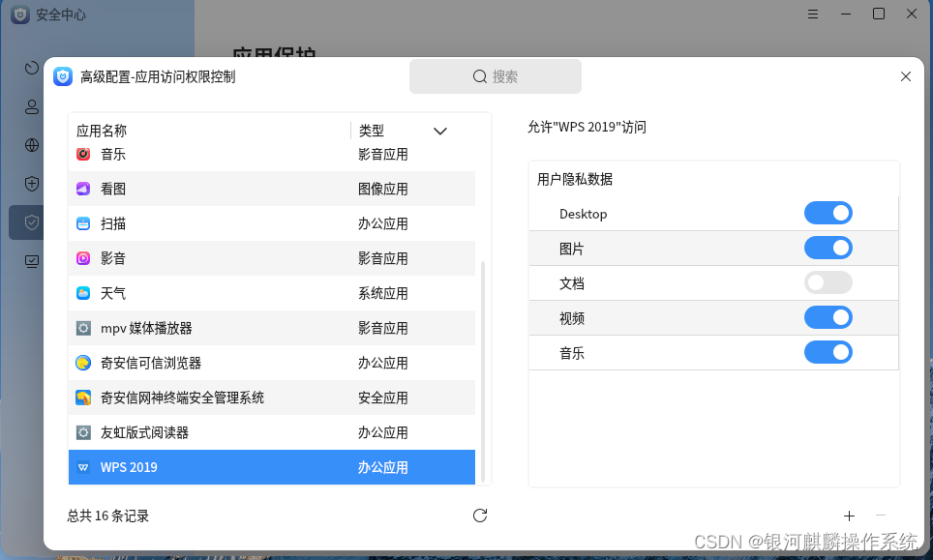Click the refresh records icon
Image resolution: width=933 pixels, height=560 pixels.
point(480,516)
